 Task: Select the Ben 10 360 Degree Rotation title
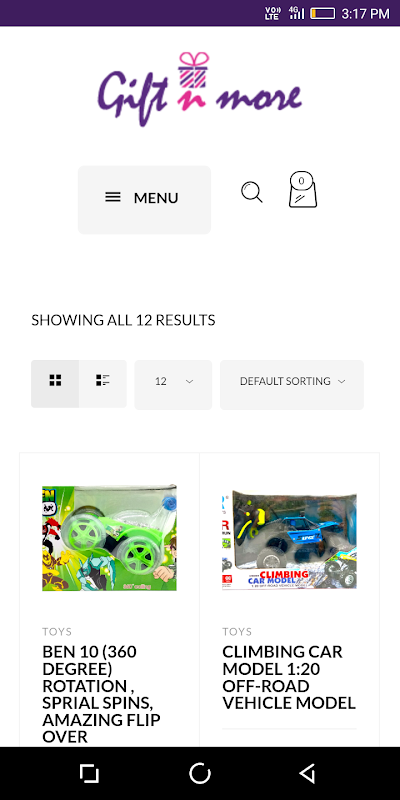coord(102,694)
